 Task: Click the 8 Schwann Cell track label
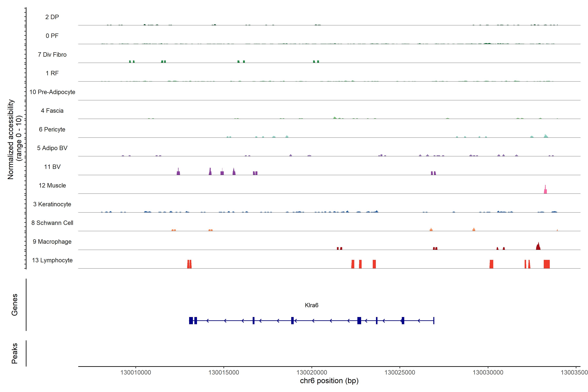click(x=52, y=223)
